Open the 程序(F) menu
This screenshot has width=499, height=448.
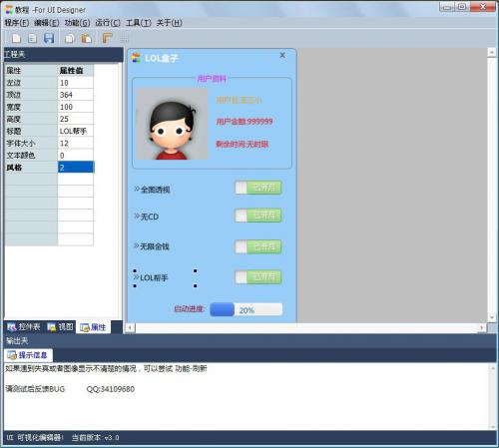click(17, 23)
